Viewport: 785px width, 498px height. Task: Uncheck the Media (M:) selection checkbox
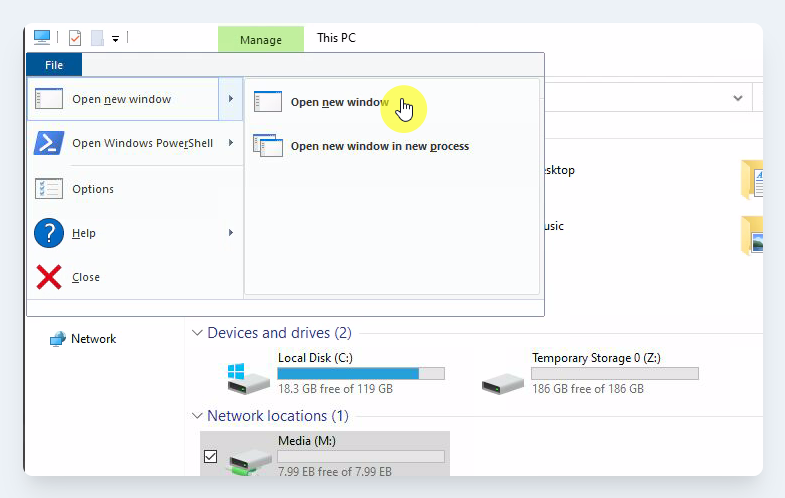(x=211, y=456)
